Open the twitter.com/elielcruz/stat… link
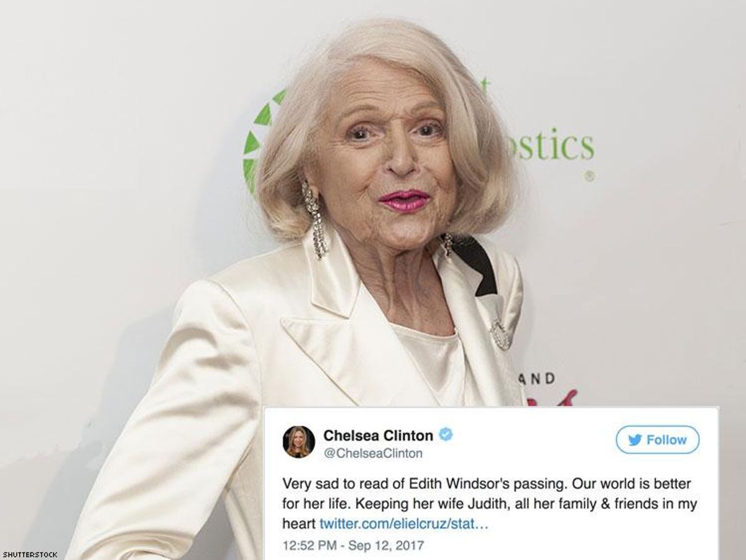Screen dimensions: 746x560 (404, 524)
